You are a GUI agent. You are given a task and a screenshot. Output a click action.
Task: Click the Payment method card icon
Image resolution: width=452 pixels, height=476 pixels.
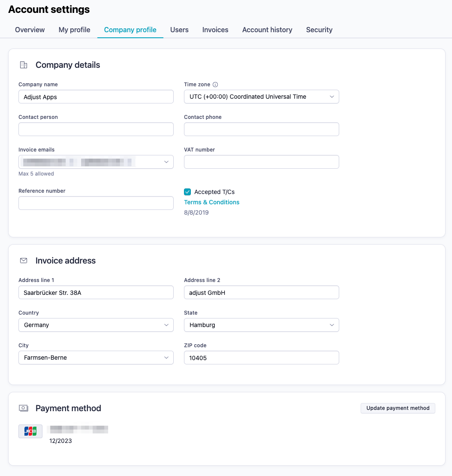pos(23,408)
